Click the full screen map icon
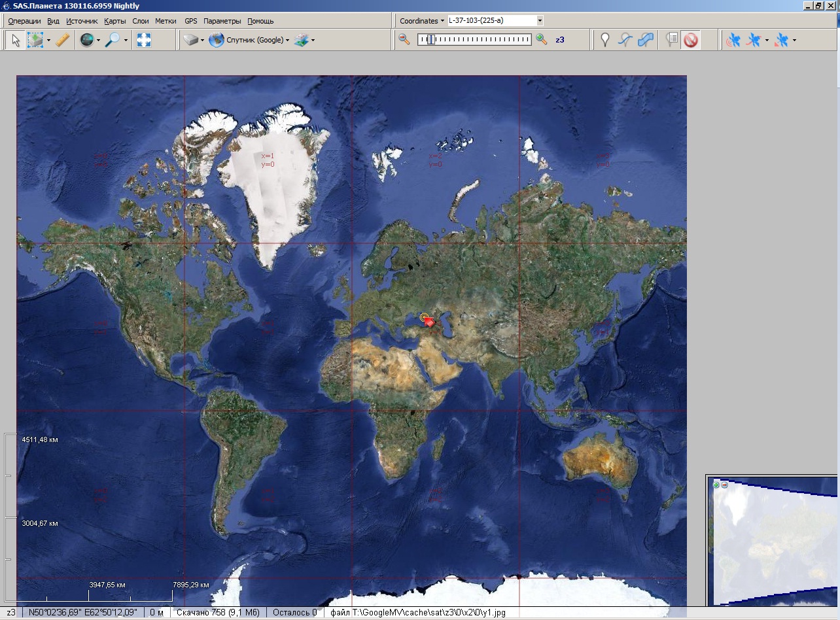840x620 pixels. pos(143,41)
